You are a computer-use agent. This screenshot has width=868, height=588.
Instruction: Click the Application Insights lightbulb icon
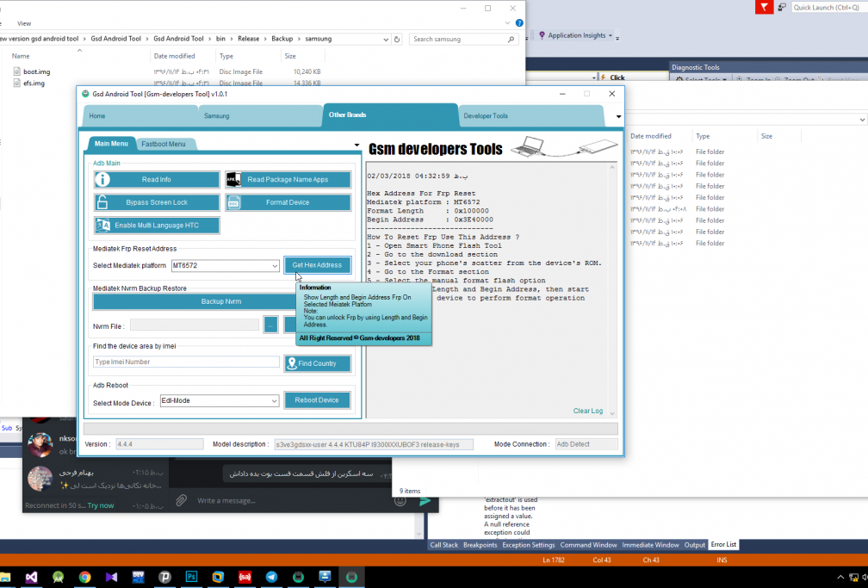pyautogui.click(x=542, y=35)
